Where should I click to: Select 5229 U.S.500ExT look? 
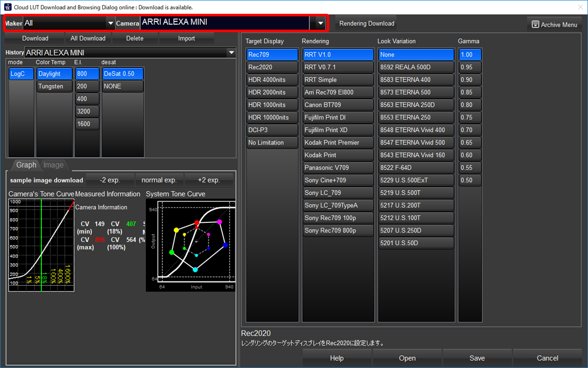point(416,180)
